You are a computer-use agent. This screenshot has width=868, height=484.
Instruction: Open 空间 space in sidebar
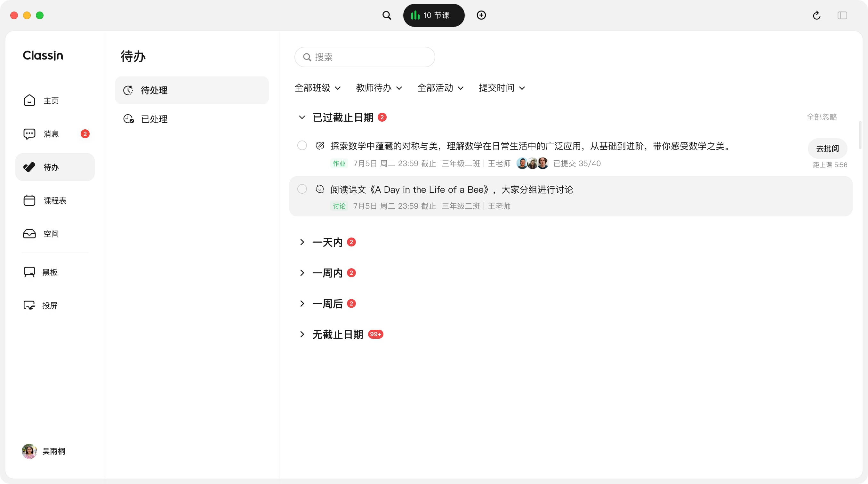55,234
